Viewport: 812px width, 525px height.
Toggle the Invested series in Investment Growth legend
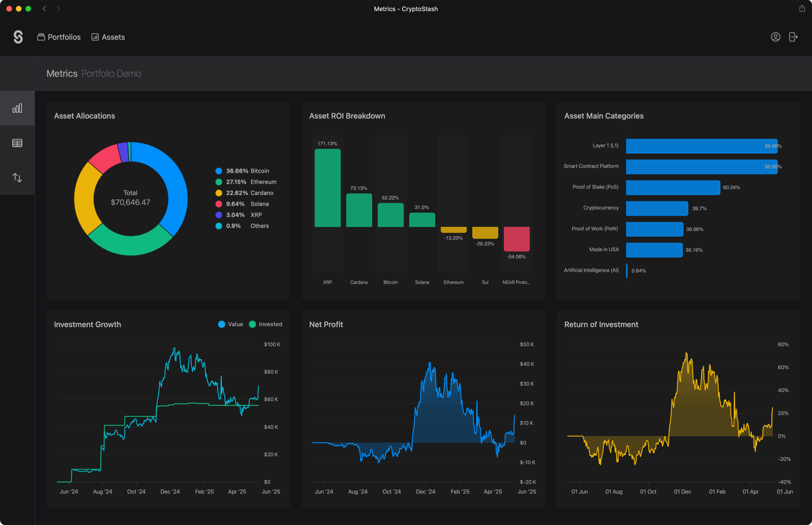coord(266,324)
